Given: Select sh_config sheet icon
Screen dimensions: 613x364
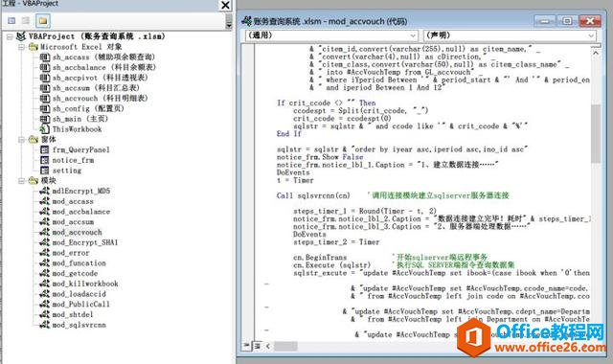Looking at the screenshot, I should 45,108.
